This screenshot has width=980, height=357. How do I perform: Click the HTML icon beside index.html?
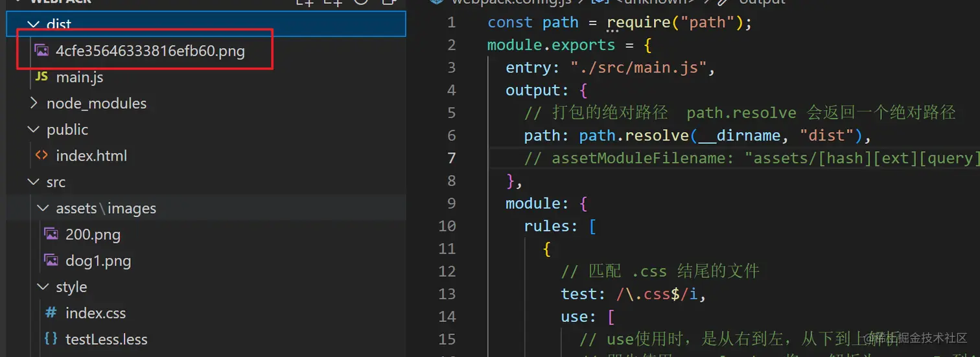41,155
